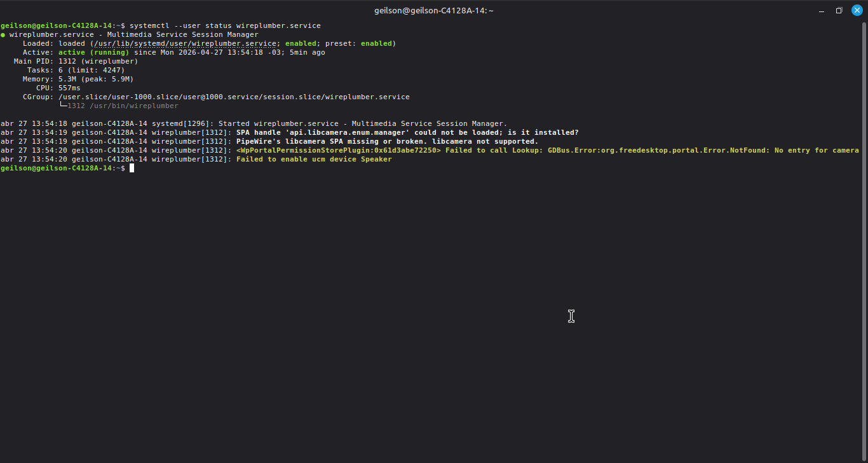Click the 'SPA handle api.libcamera.enum.manager' log message

(x=407, y=132)
